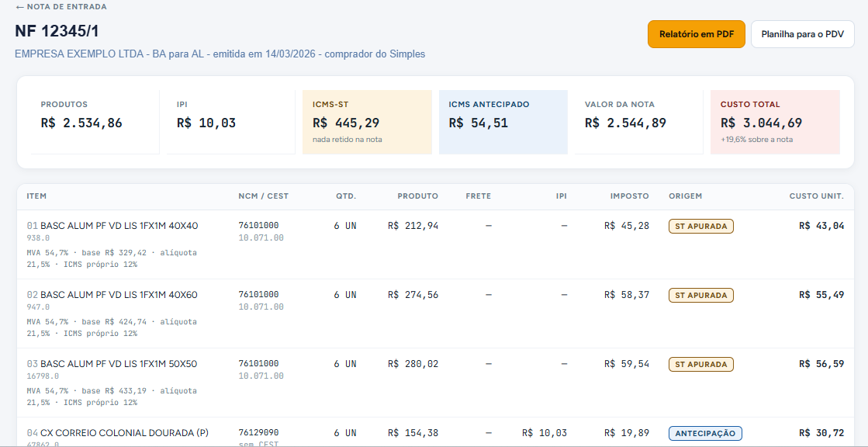Select item 04 CX CORREIO COLONIAL DOURADA
The height and width of the screenshot is (447, 868).
click(x=435, y=432)
